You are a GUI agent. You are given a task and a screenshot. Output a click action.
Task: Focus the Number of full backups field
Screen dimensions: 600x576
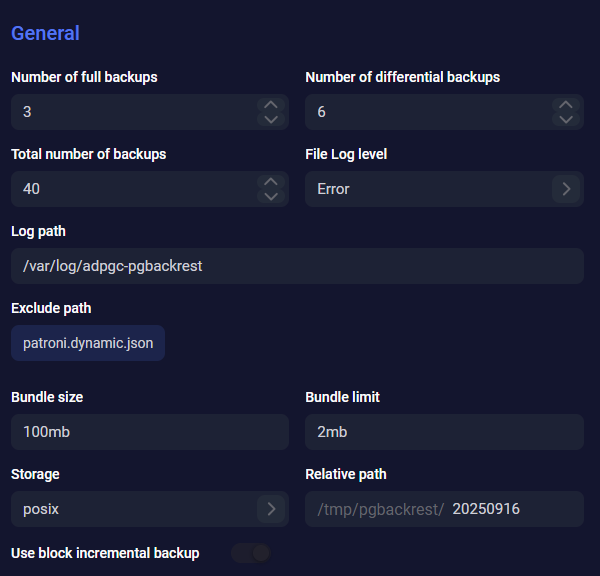click(x=130, y=112)
